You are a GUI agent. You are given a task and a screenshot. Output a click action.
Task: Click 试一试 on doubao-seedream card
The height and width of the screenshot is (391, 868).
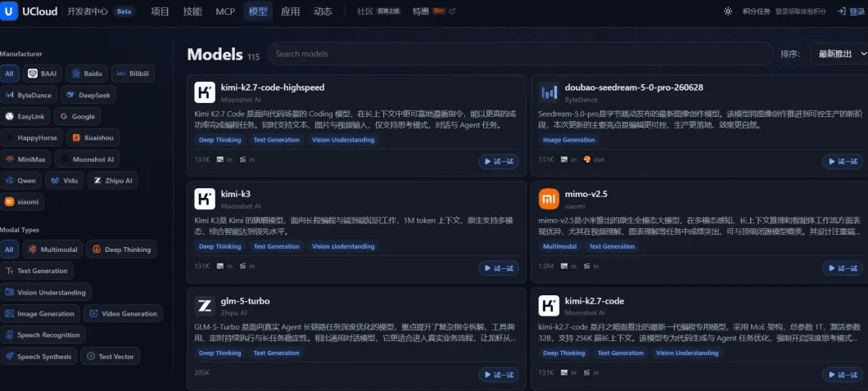coord(843,161)
